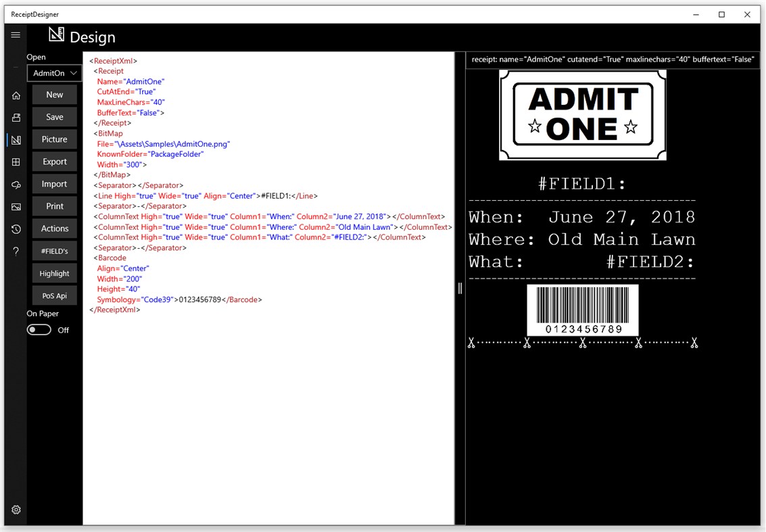Select the Home navigation icon
Viewport: 766px width, 532px height.
[16, 95]
